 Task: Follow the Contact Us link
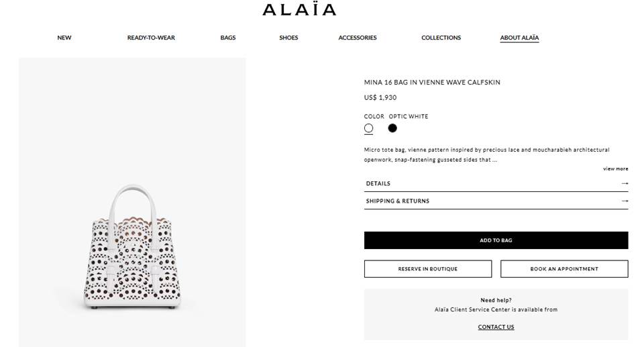point(496,327)
